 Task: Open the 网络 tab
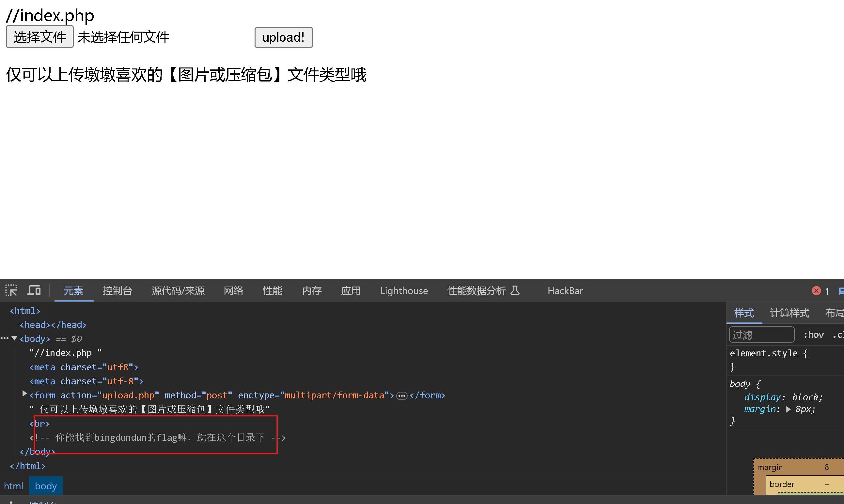coord(233,291)
